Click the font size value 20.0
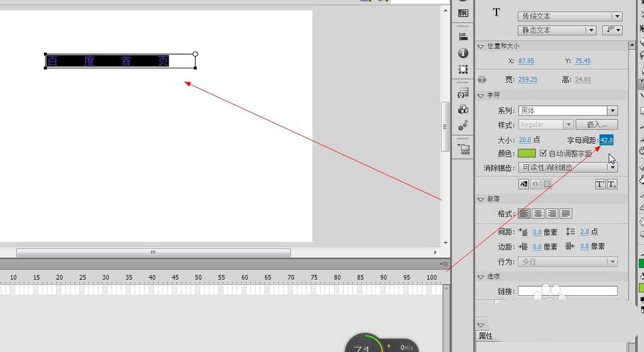 [525, 140]
